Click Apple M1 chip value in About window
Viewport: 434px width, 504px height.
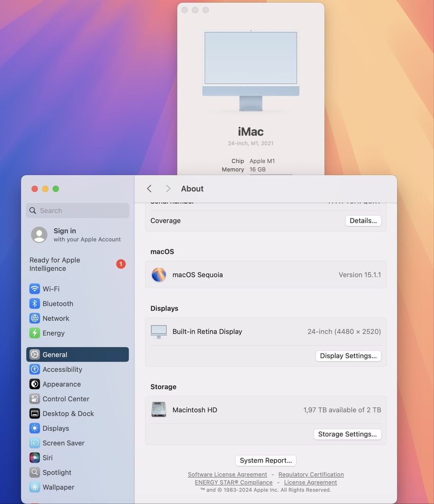[x=262, y=161]
